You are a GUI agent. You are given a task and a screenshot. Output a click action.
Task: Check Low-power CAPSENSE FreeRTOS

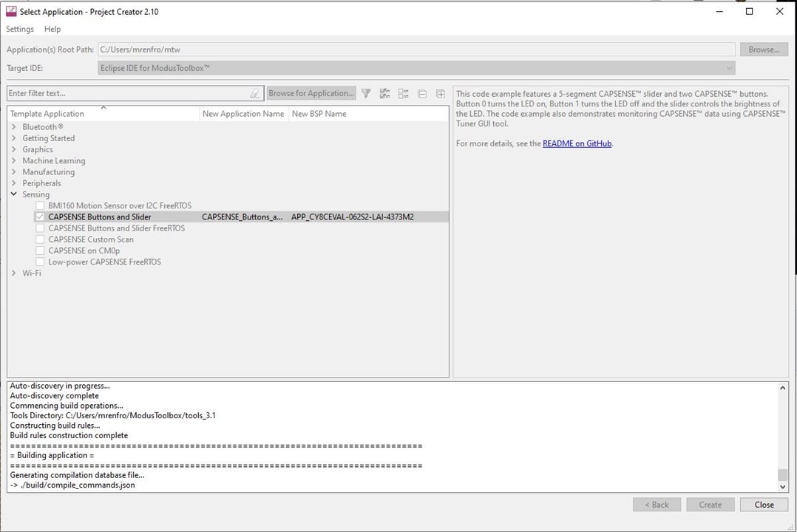click(x=40, y=262)
